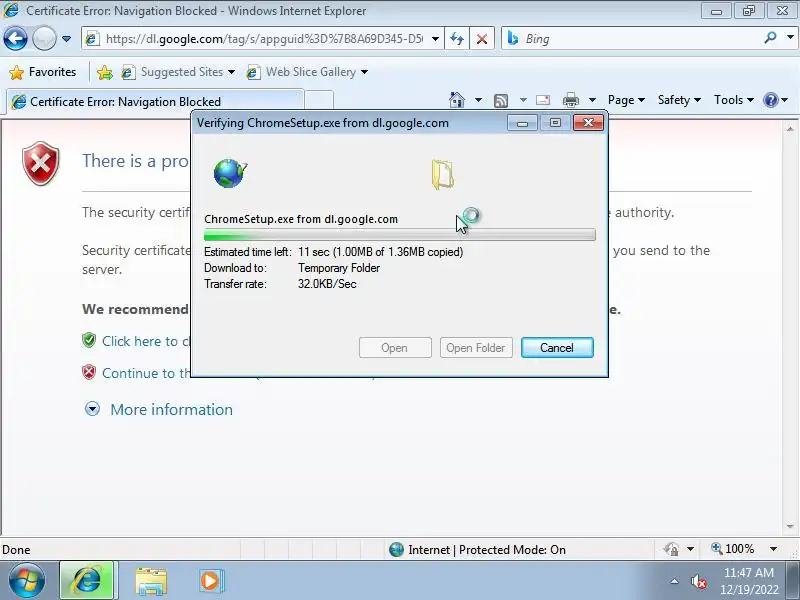800x600 pixels.
Task: Open the Windows Start orb
Action: point(27,580)
